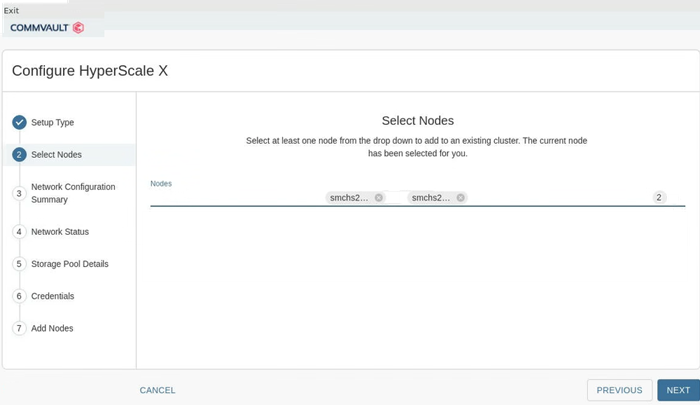Click the step 7 number circle

coord(19,328)
